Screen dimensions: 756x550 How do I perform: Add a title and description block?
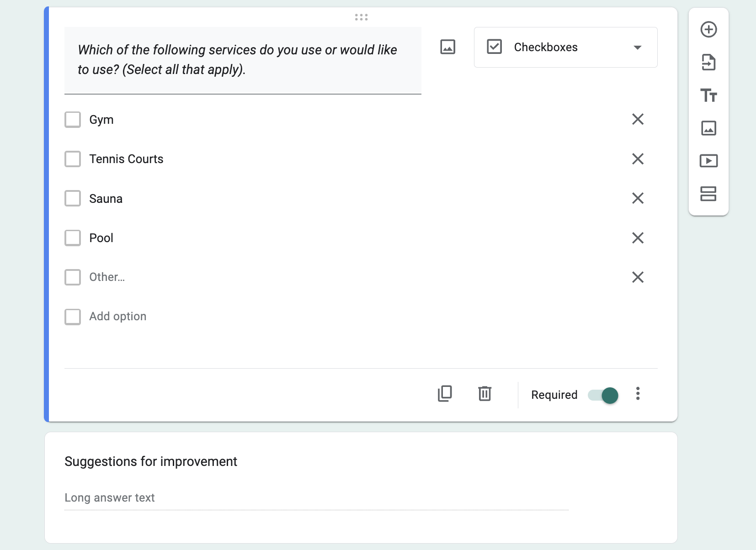pos(708,96)
